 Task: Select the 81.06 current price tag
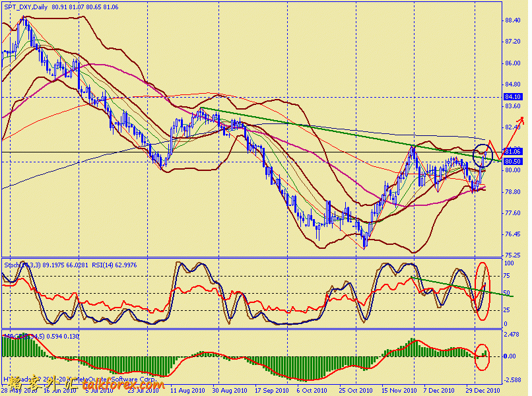512,151
